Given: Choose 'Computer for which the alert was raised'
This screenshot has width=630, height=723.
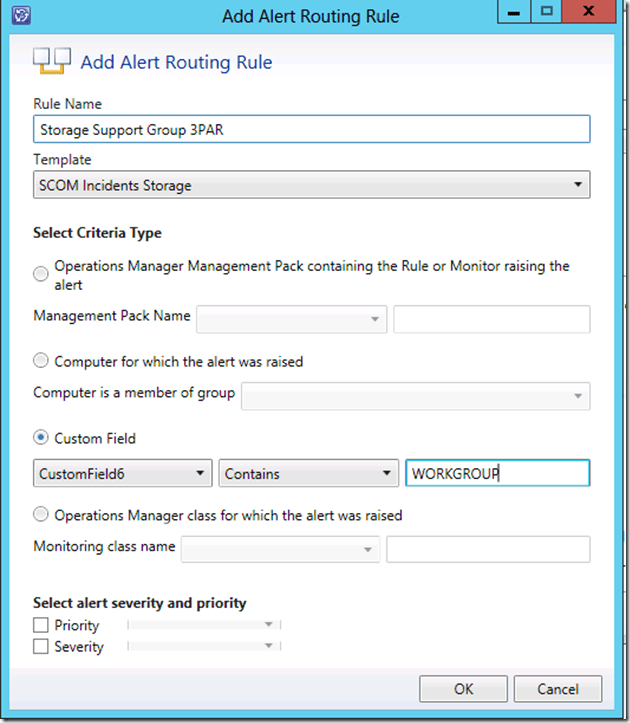Looking at the screenshot, I should pyautogui.click(x=41, y=361).
